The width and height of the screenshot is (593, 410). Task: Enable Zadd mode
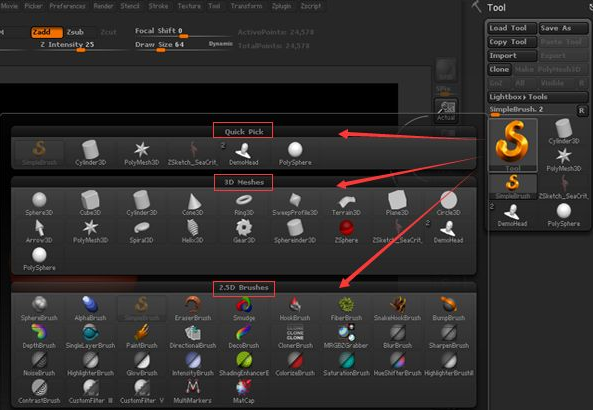point(47,32)
